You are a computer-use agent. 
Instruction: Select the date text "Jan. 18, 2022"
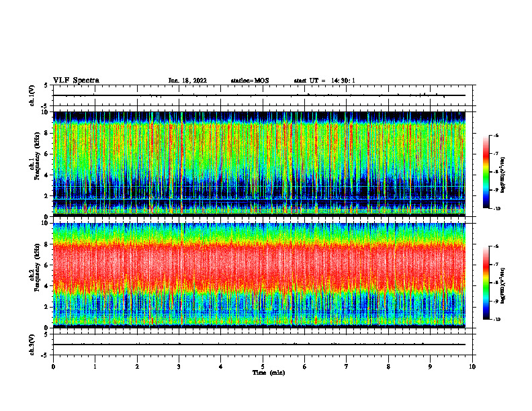[x=187, y=81]
